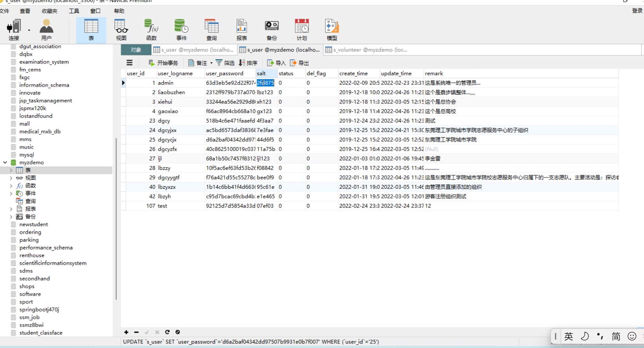Open the 窗口 (Window) menu

pos(96,11)
